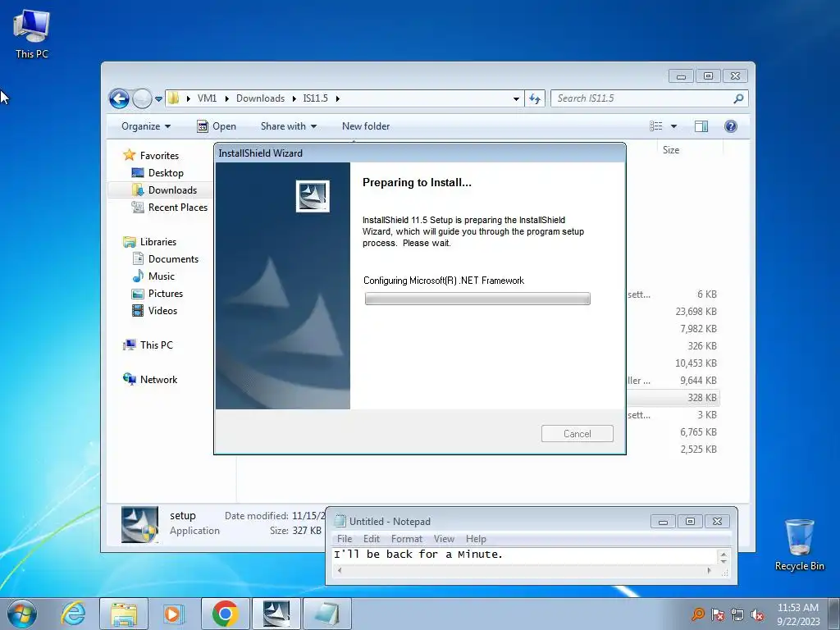Open Notepad Format menu

point(407,539)
